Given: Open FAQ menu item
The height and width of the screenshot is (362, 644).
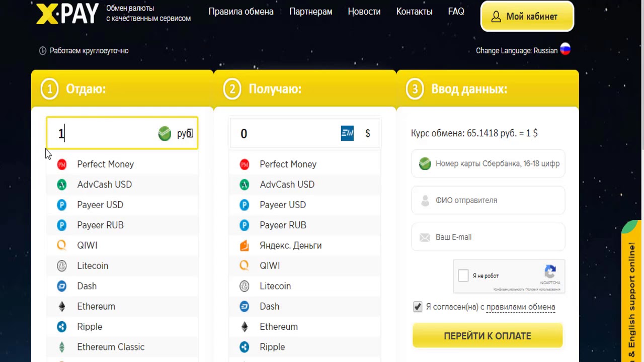Looking at the screenshot, I should pyautogui.click(x=456, y=11).
